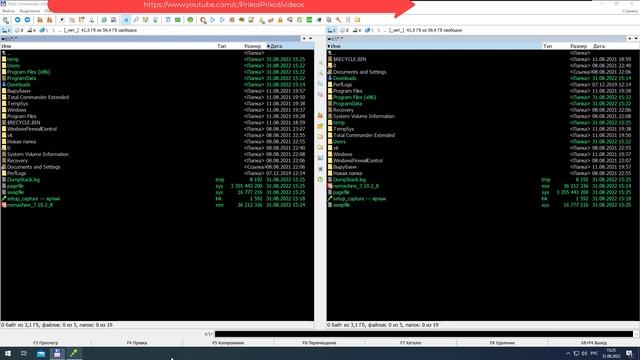Image resolution: width=640 pixels, height=360 pixels.
Task: Click the green grid icon in the toolbar
Action: point(309,20)
